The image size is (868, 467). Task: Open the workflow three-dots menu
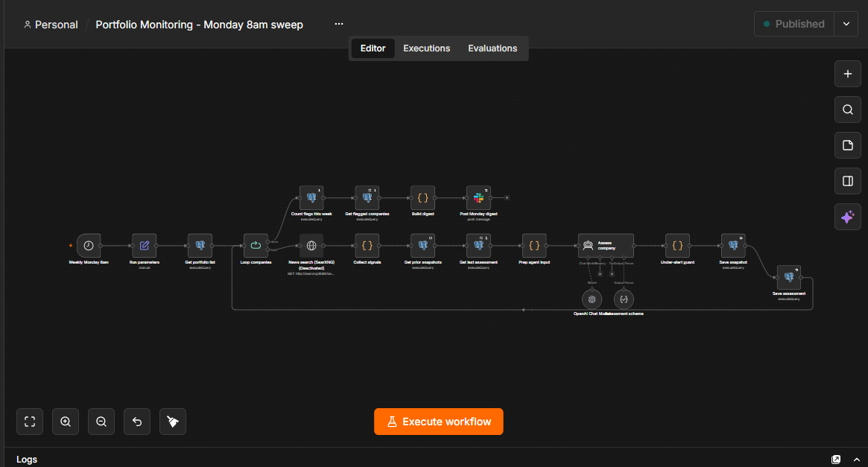[339, 24]
